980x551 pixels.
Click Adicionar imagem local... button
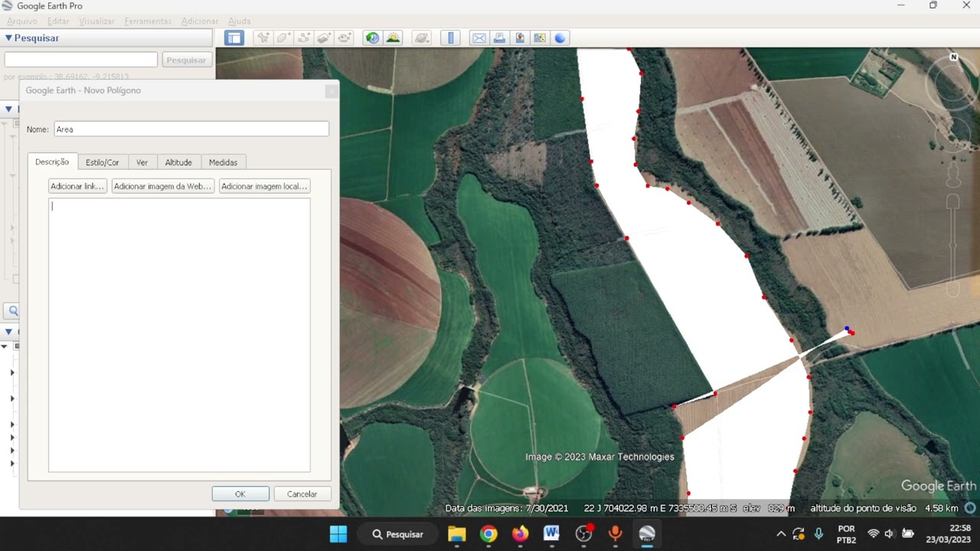(264, 186)
